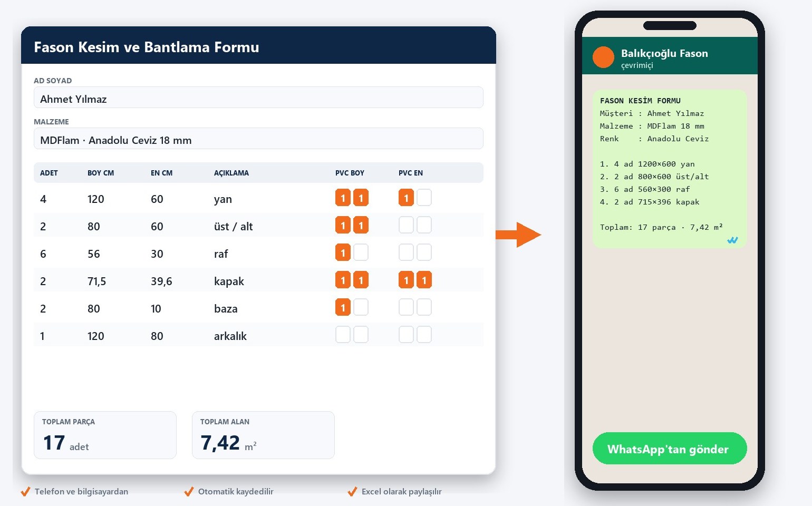Select the 'arkalık' description cell
The width and height of the screenshot is (812, 506).
[x=230, y=336]
